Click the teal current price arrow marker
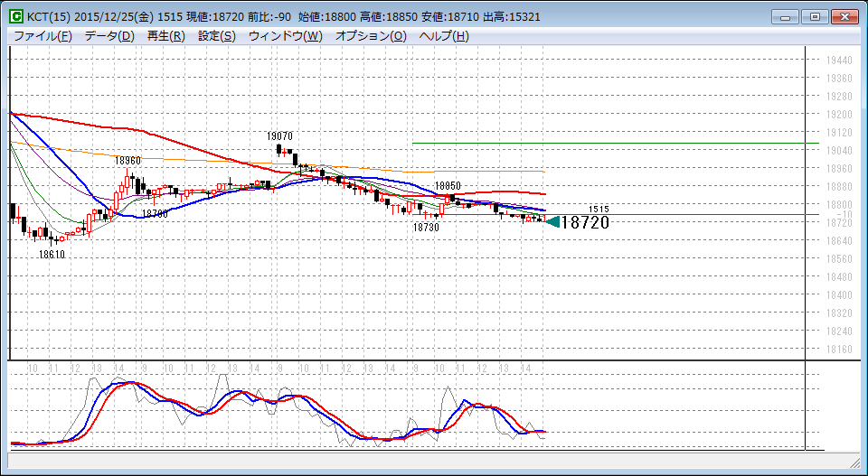868x476 pixels. pyautogui.click(x=553, y=222)
